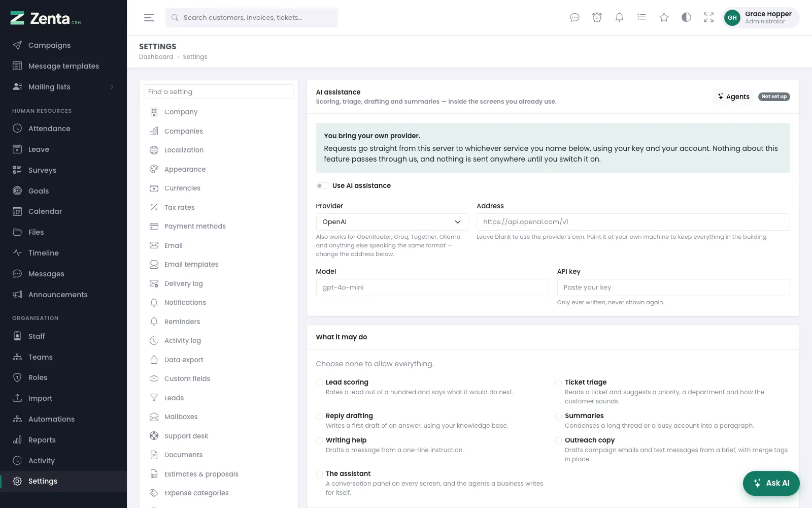Open the notifications bell in header
The image size is (812, 508).
coord(619,18)
